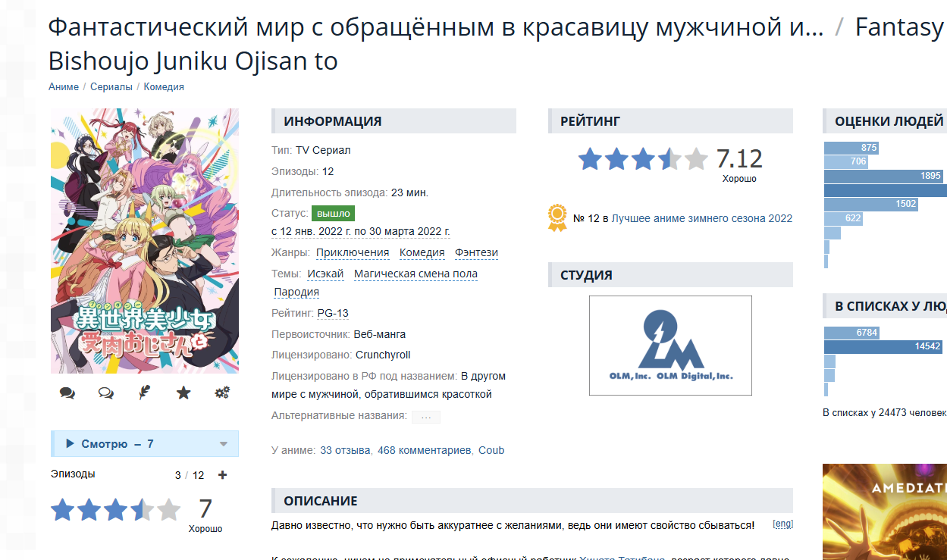
Task: Select the Исэкай theme tag
Action: click(325, 274)
